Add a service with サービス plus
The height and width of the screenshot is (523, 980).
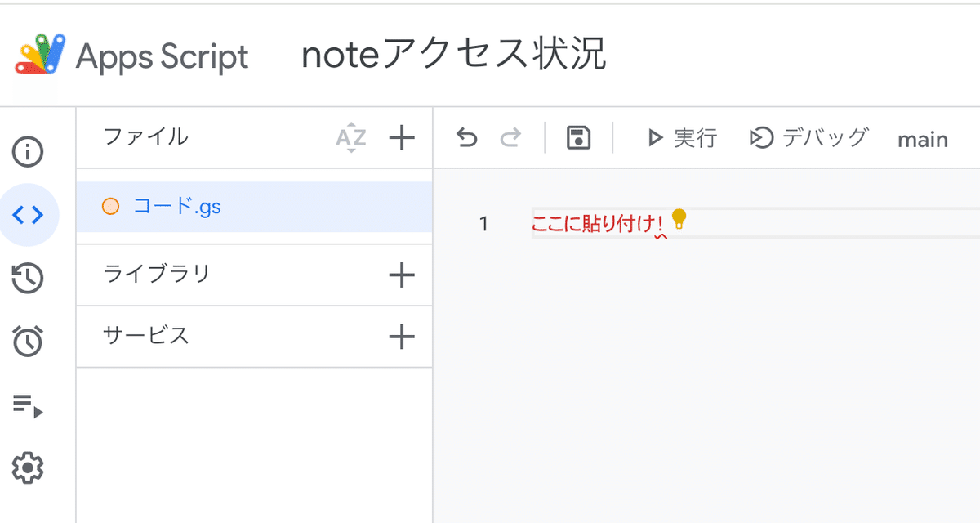[401, 336]
